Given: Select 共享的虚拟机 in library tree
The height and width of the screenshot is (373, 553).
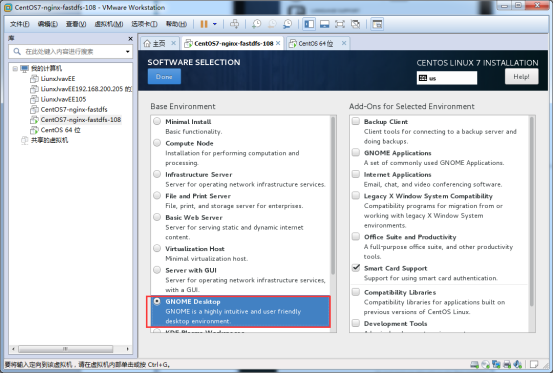Looking at the screenshot, I should (x=49, y=140).
